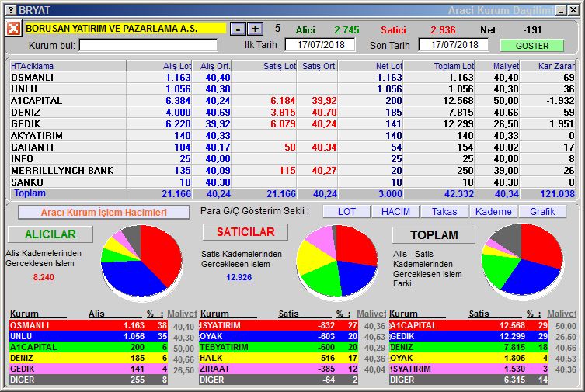Click the red X icon beside company name
The width and height of the screenshot is (585, 392).
click(13, 28)
